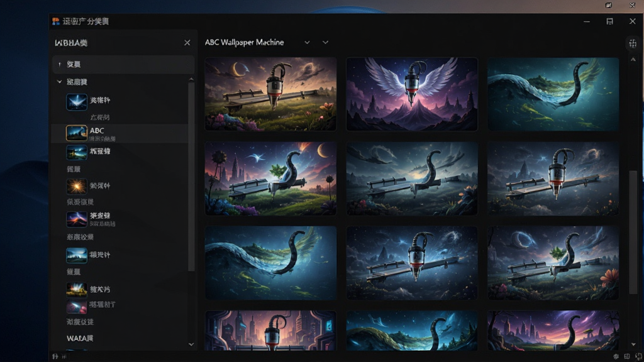Click the last icon in bottom-right status bar
Image resolution: width=644 pixels, height=362 pixels.
[638, 357]
